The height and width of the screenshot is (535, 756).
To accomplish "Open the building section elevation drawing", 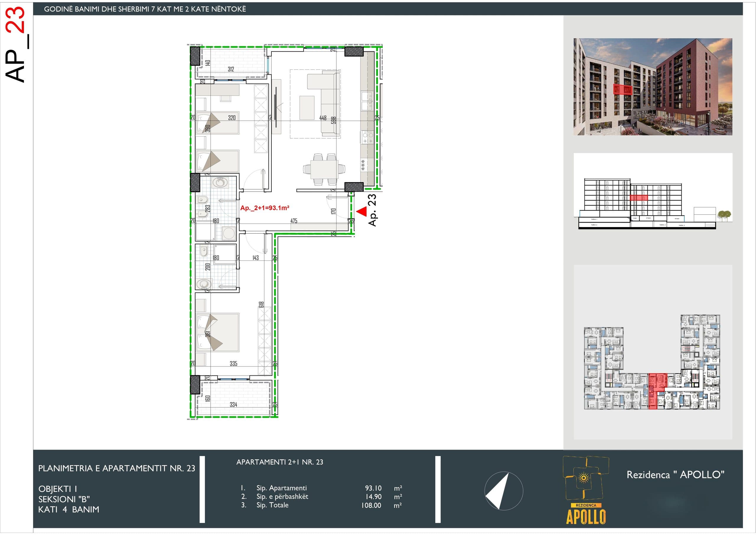I will pos(653,191).
